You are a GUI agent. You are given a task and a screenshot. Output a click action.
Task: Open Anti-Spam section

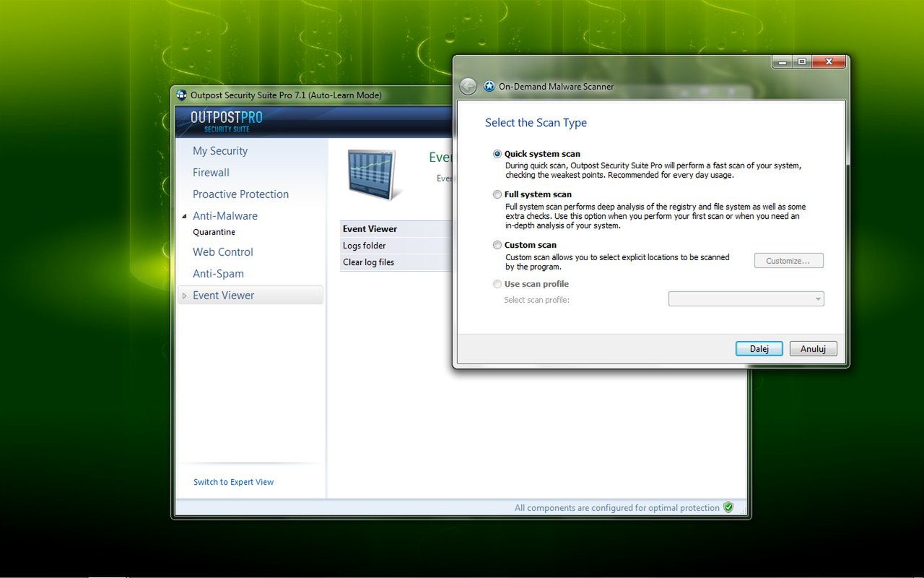coord(218,274)
